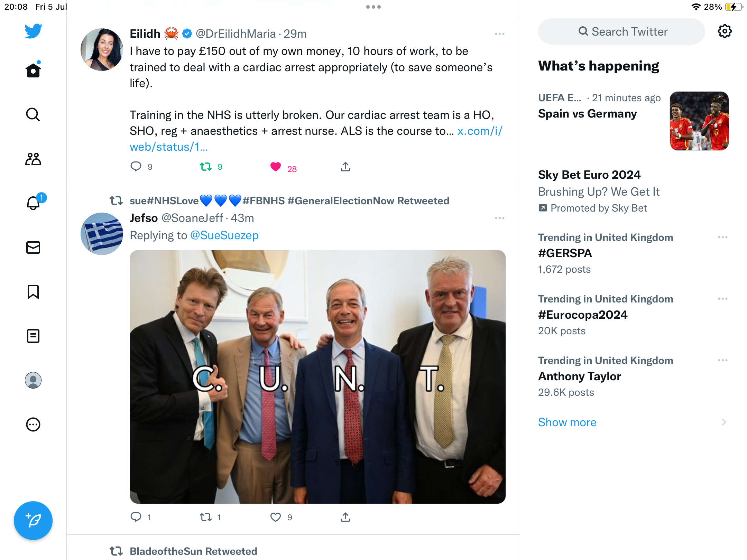
Task: Click Show more trends link
Action: click(x=567, y=422)
